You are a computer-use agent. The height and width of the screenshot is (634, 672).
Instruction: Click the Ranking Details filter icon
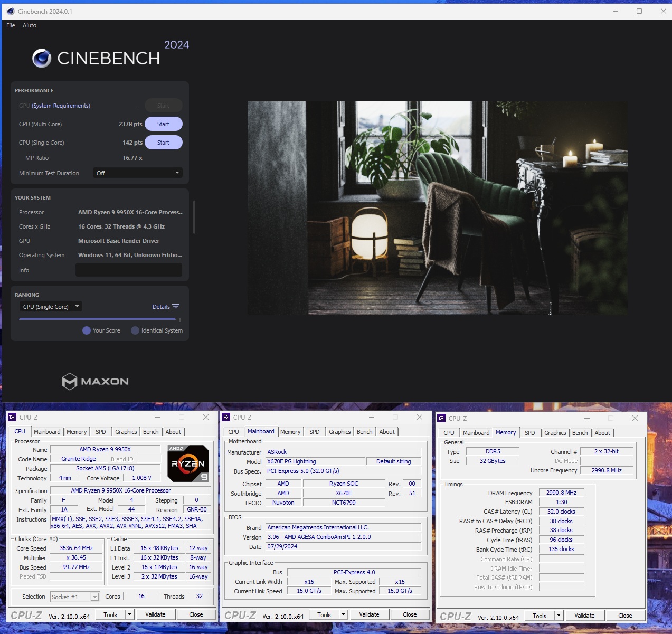176,307
